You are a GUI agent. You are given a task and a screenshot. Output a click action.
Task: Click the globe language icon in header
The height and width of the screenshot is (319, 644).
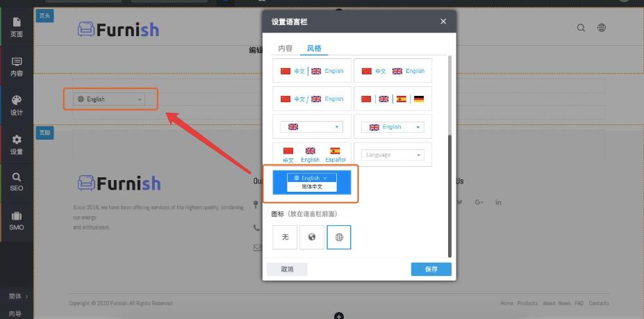click(602, 28)
